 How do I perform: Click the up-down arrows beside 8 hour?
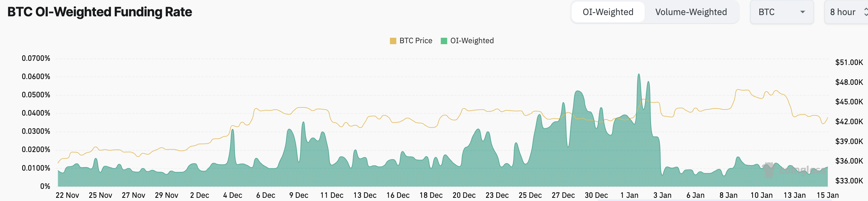point(865,12)
